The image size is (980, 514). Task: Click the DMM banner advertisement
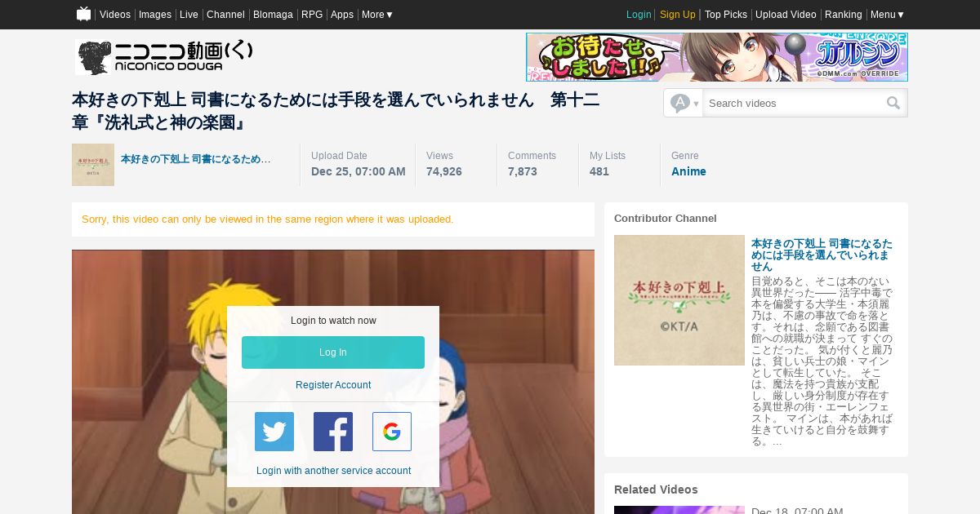(x=717, y=57)
